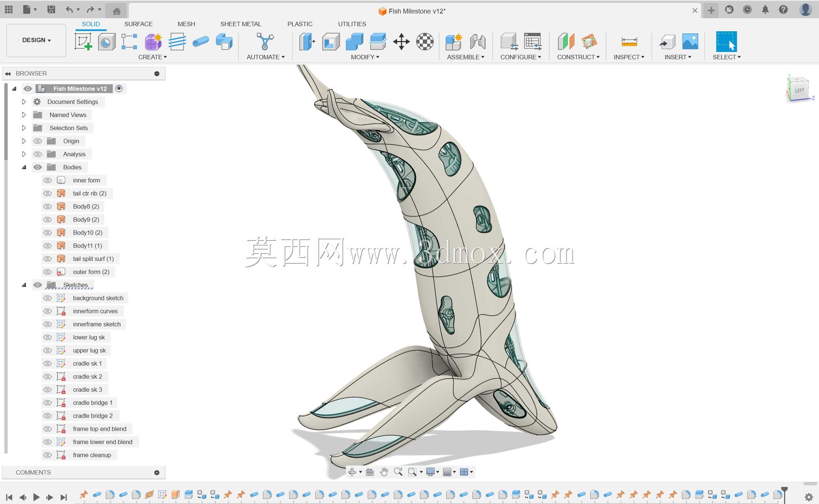Select the Coil tool icon
819x504 pixels.
pos(177,41)
